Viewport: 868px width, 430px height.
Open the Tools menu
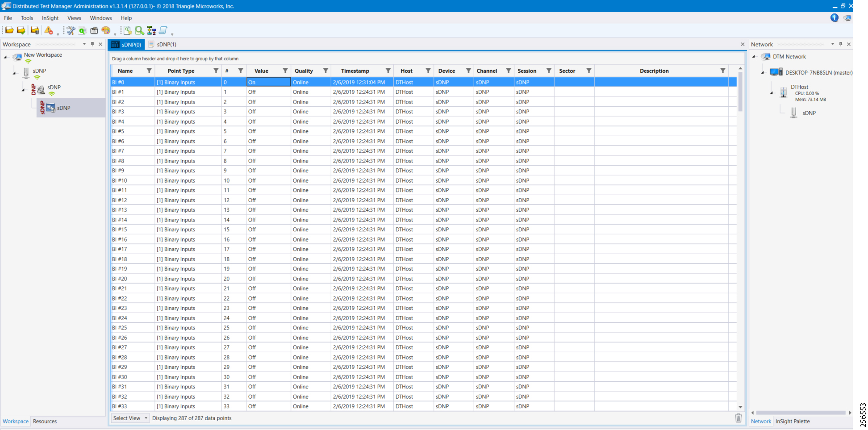pyautogui.click(x=27, y=18)
